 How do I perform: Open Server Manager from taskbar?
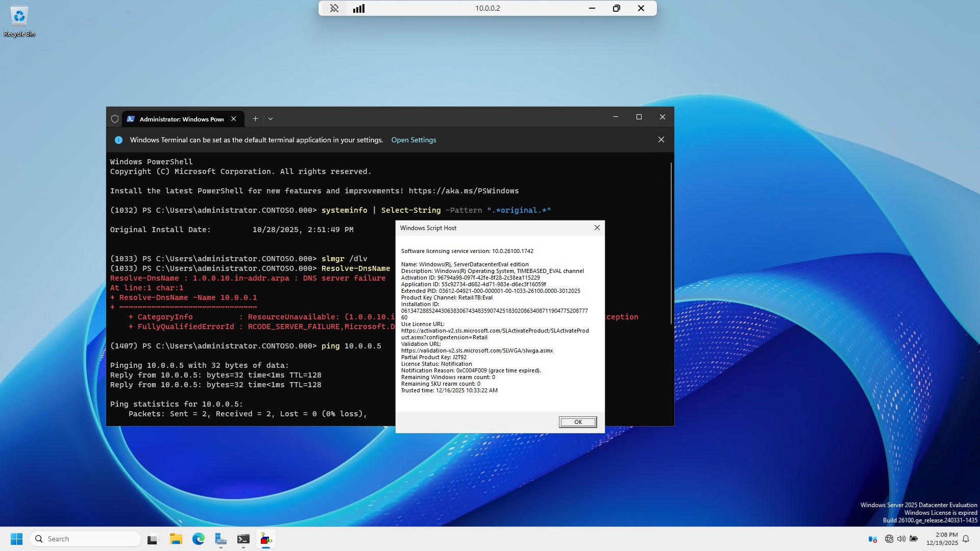pos(220,539)
